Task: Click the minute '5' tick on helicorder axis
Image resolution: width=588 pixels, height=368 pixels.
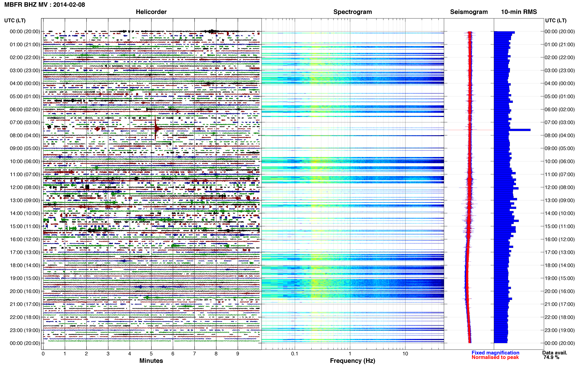Action: tap(151, 354)
